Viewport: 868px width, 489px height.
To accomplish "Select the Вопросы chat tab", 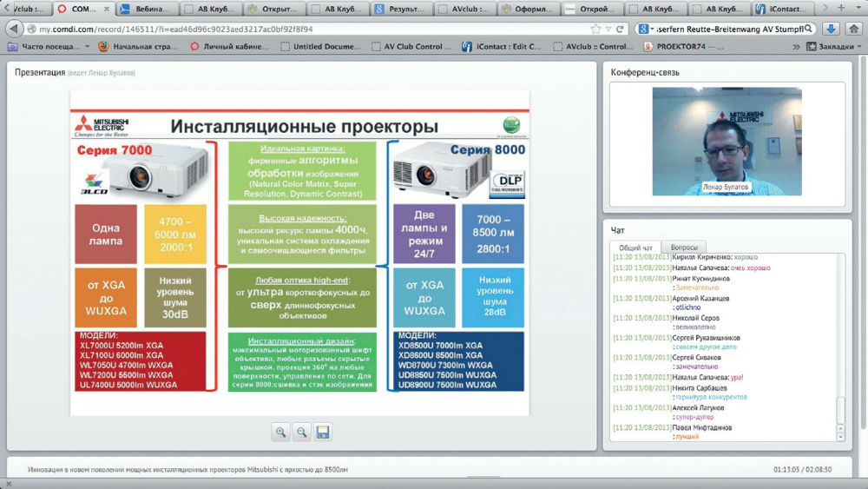I will point(684,248).
